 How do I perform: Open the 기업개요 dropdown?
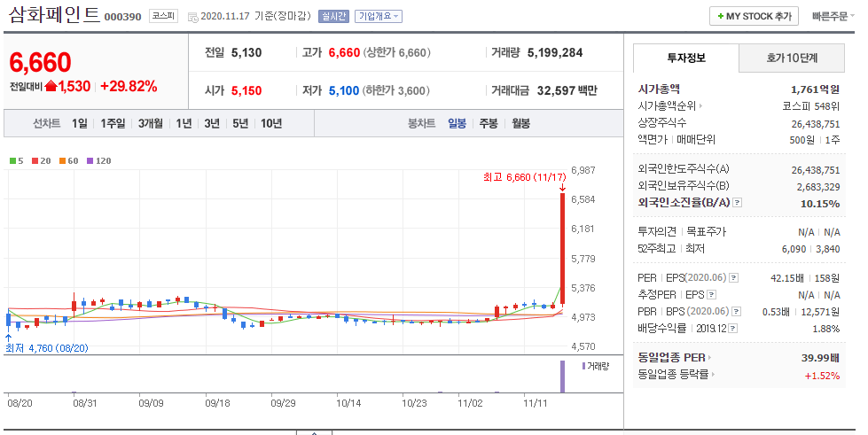tap(379, 17)
